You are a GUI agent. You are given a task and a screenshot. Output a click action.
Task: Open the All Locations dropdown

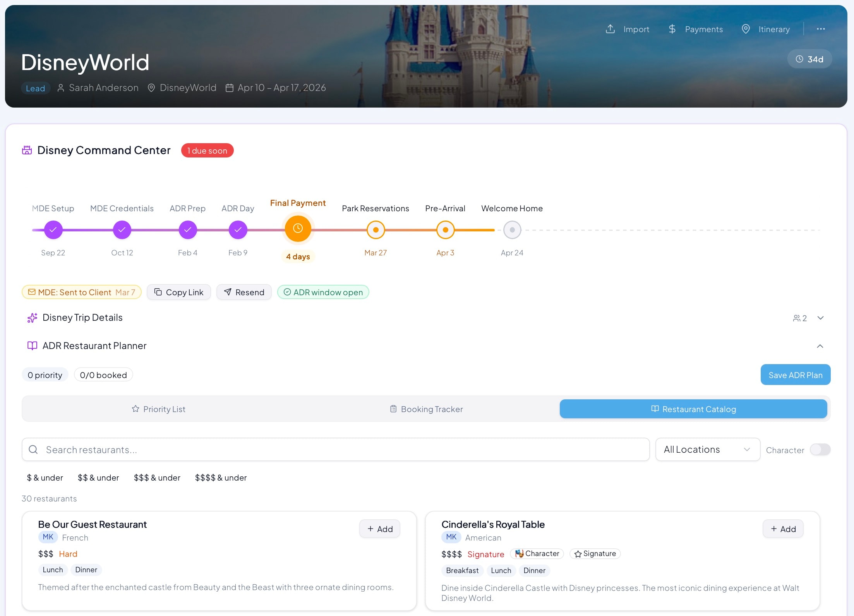[x=707, y=449]
